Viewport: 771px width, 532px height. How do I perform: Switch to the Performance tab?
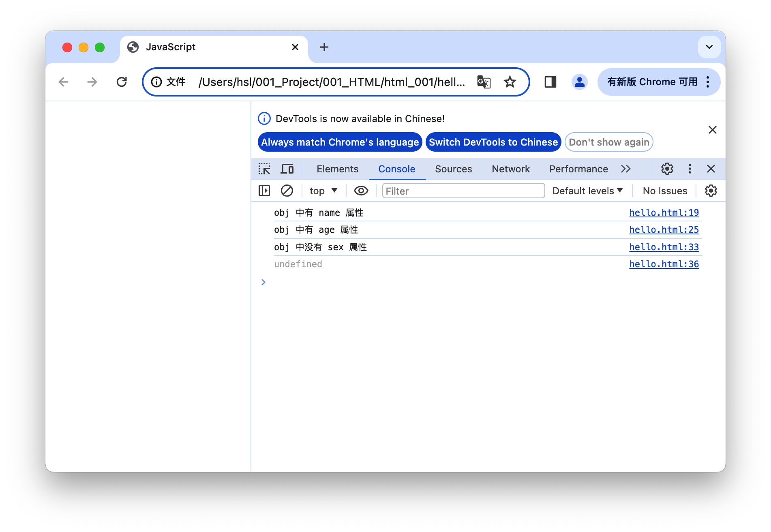click(x=578, y=169)
